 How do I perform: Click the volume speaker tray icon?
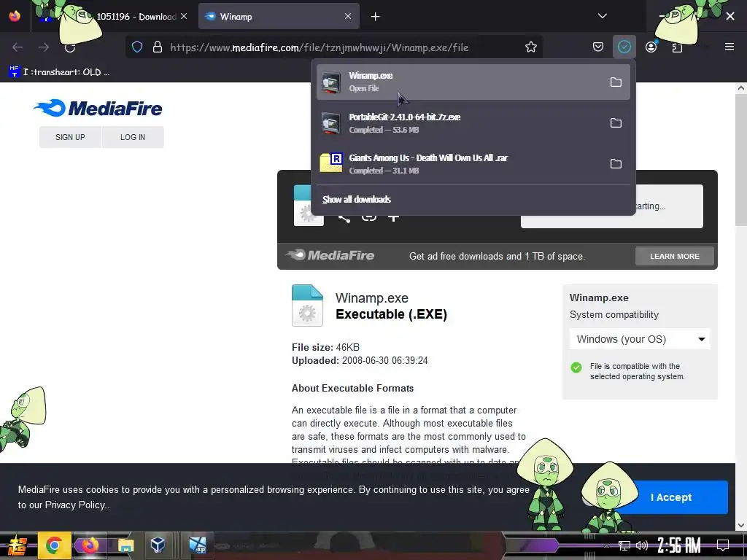[x=642, y=545]
